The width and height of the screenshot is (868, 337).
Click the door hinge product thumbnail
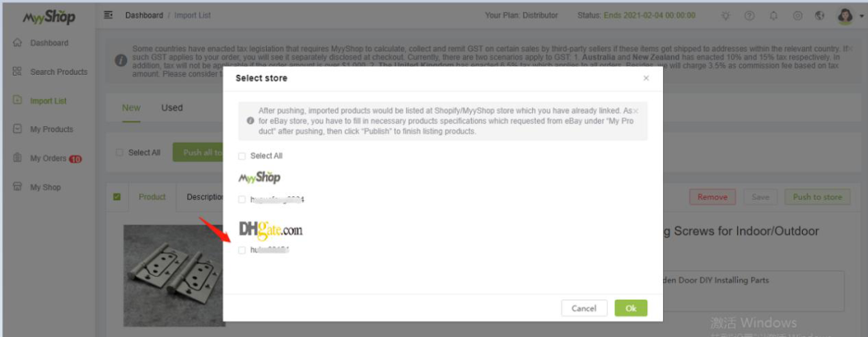point(173,276)
